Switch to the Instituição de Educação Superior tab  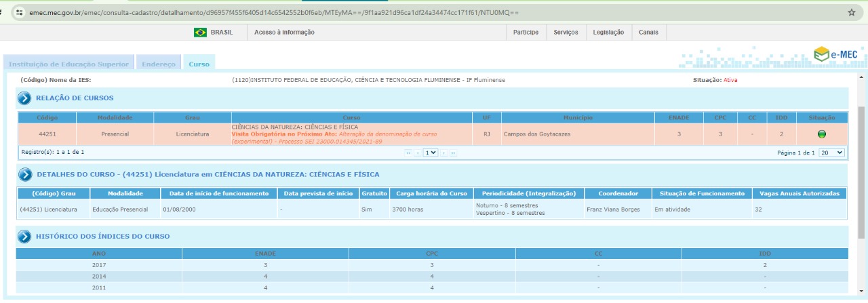(x=68, y=64)
